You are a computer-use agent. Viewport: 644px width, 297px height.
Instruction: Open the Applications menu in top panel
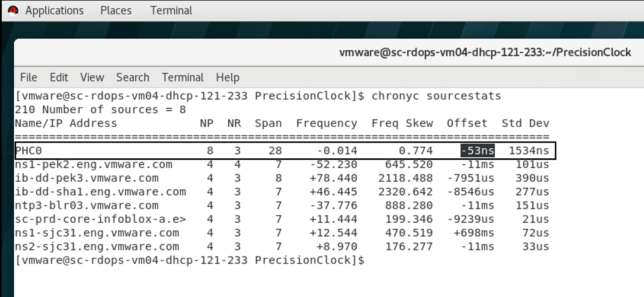point(54,10)
